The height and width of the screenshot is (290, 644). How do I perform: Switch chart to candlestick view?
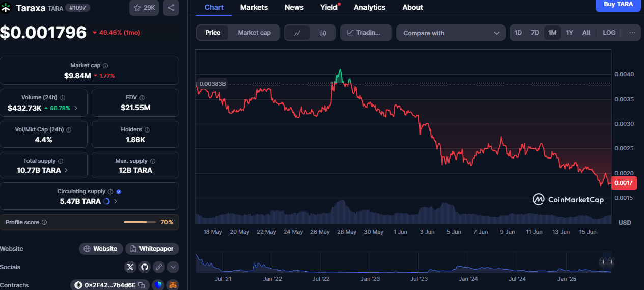(323, 33)
